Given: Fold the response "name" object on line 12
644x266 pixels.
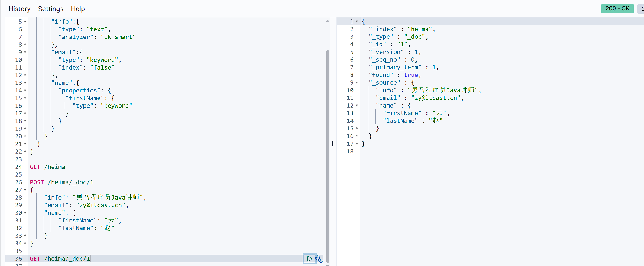Looking at the screenshot, I should 357,105.
